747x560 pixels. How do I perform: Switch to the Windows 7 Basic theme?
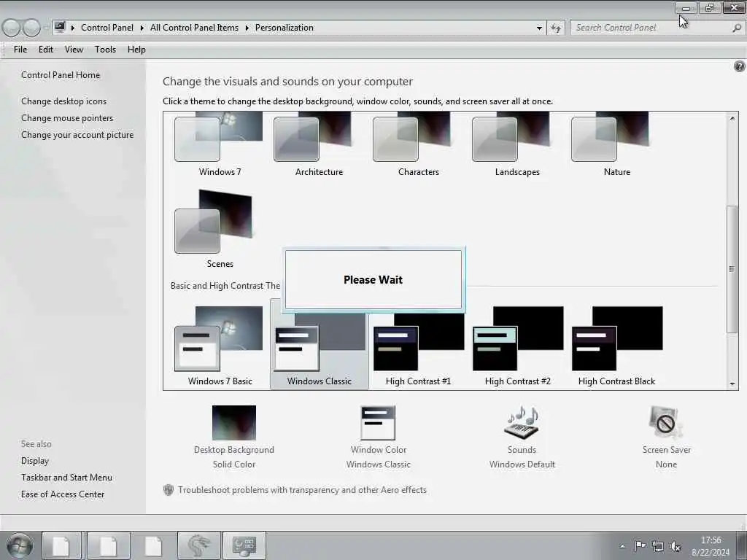[x=219, y=346]
